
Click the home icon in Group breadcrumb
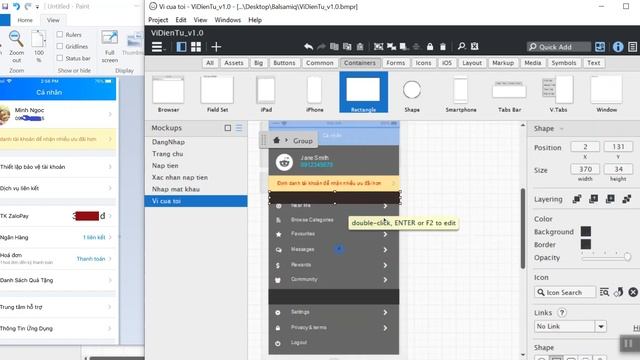tap(276, 140)
